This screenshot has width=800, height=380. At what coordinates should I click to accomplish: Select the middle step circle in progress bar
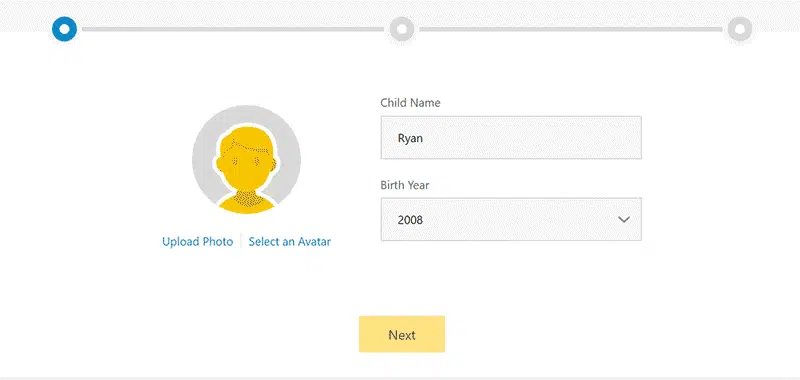402,29
